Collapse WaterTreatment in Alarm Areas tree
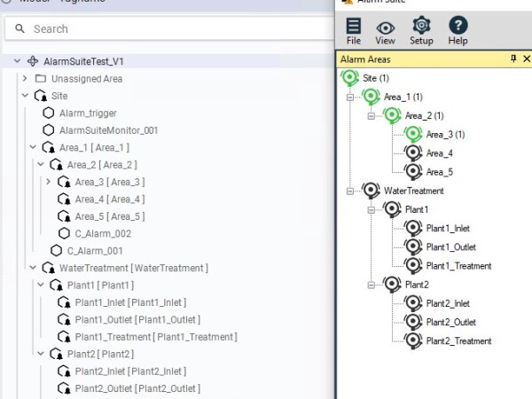Image resolution: width=532 pixels, height=399 pixels. coord(350,192)
